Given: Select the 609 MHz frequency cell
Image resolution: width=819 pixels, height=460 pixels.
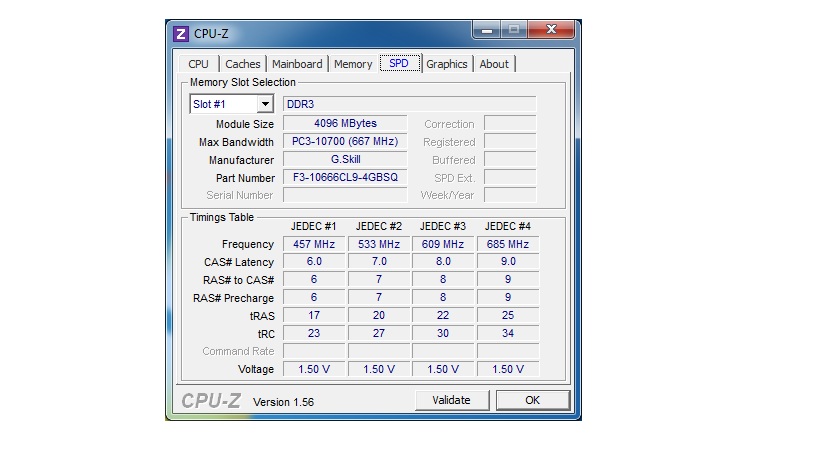Looking at the screenshot, I should pos(443,244).
